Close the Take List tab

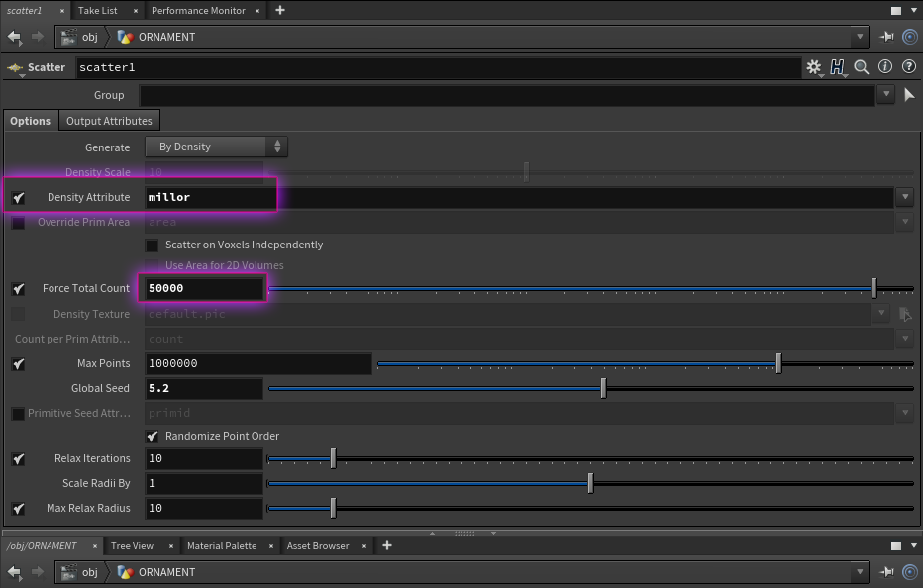(x=136, y=11)
